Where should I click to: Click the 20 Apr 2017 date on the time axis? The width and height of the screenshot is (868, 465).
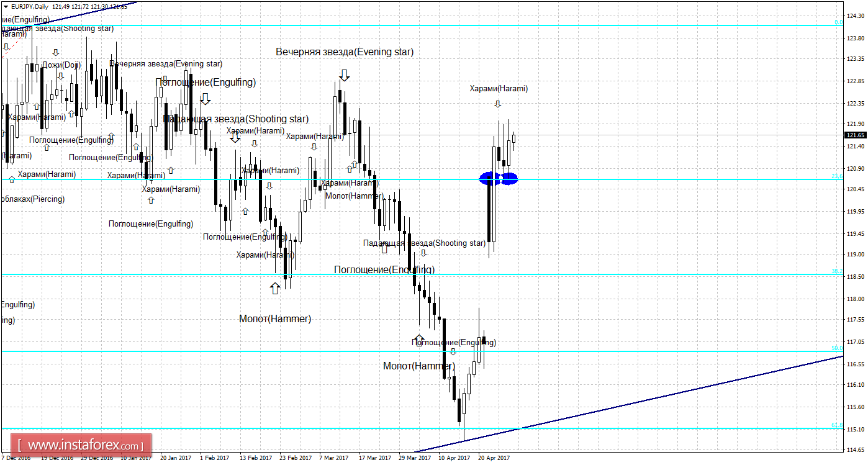coord(494,459)
